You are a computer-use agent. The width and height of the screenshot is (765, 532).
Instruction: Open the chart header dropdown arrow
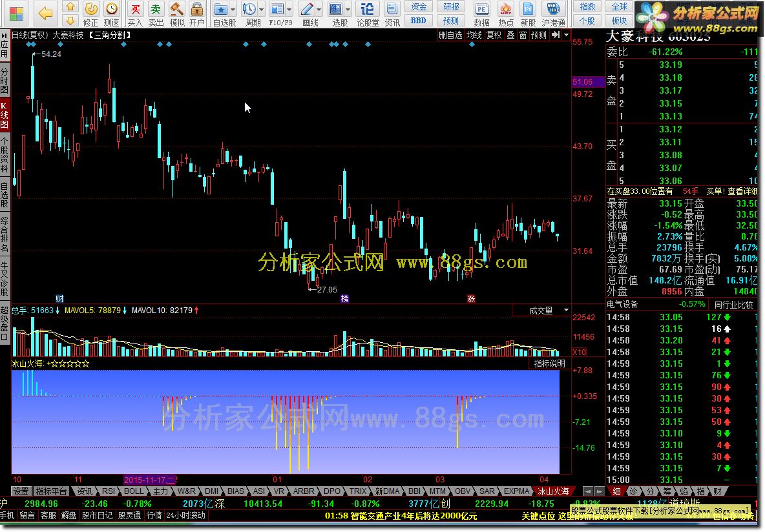pyautogui.click(x=566, y=35)
